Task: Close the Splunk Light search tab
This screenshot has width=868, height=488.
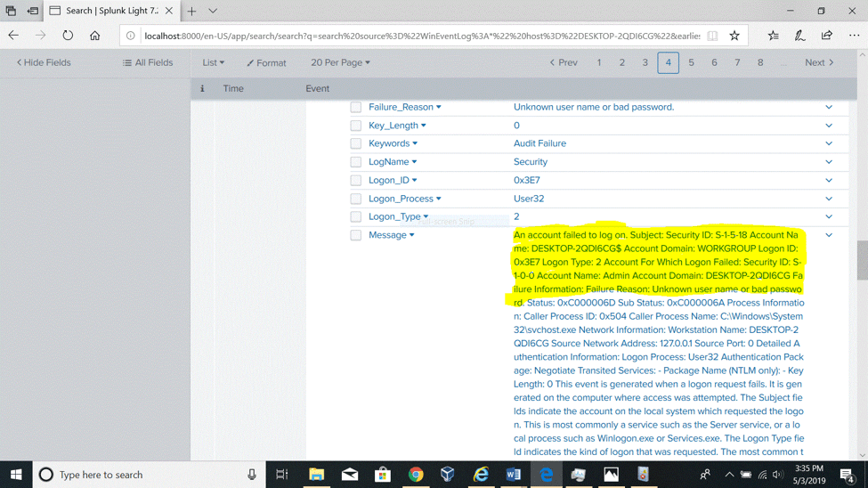Action: 169,11
